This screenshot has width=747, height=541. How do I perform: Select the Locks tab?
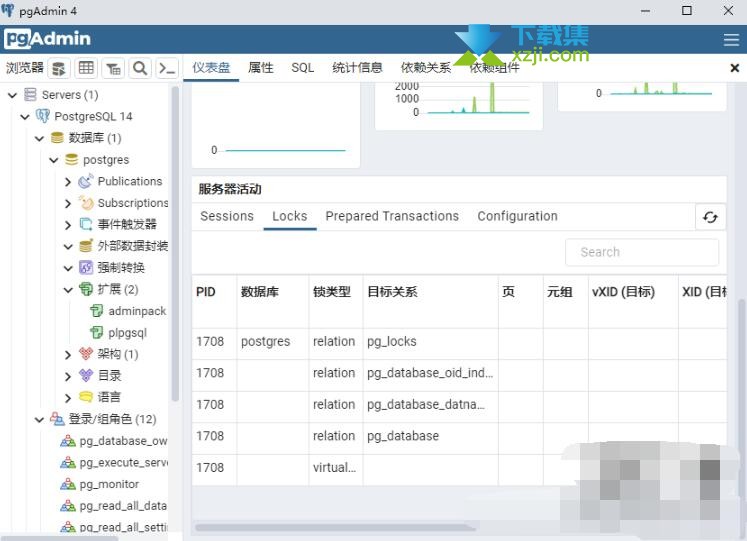pos(290,216)
